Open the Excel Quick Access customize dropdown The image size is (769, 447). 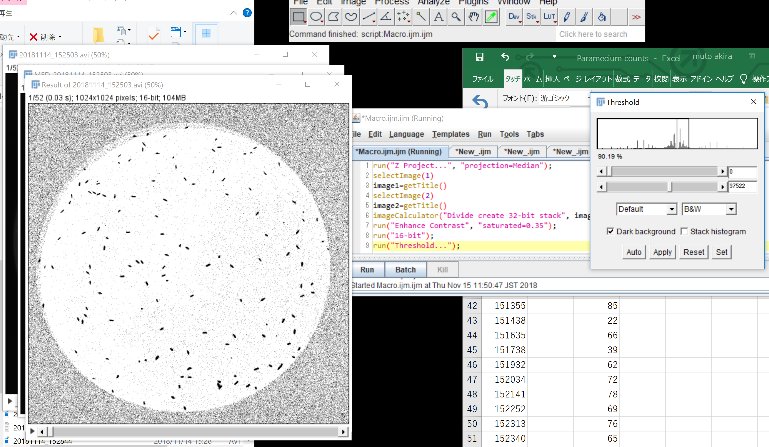pyautogui.click(x=554, y=57)
